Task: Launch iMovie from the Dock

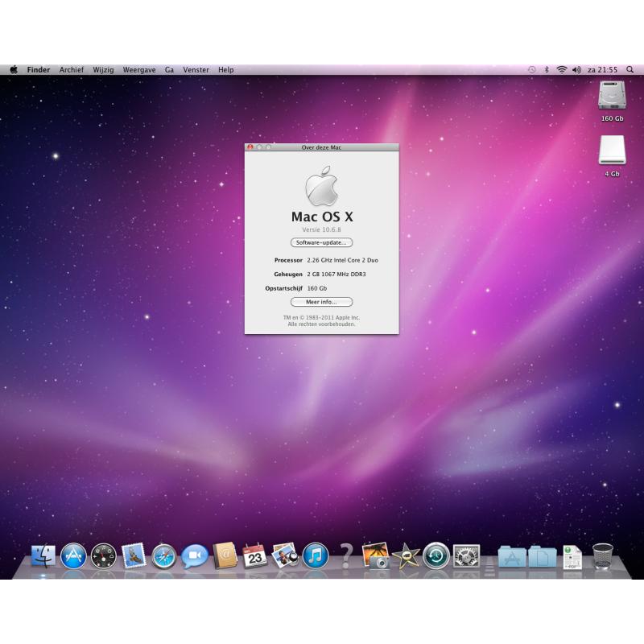Action: click(406, 555)
